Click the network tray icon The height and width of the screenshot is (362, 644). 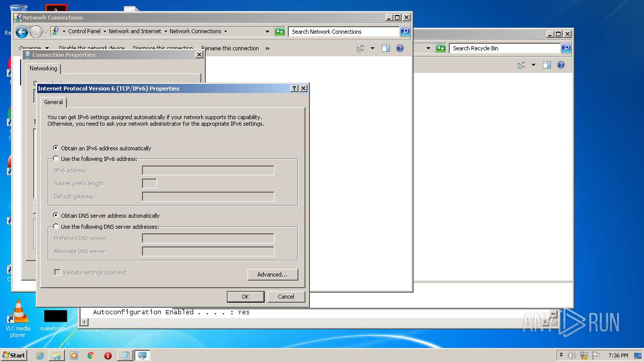tap(584, 355)
